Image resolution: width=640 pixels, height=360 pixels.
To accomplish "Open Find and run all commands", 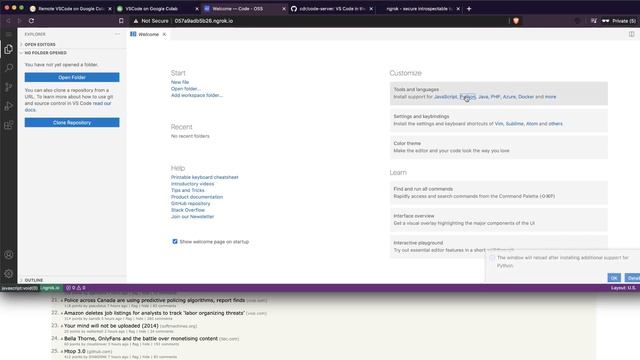I will click(498, 193).
